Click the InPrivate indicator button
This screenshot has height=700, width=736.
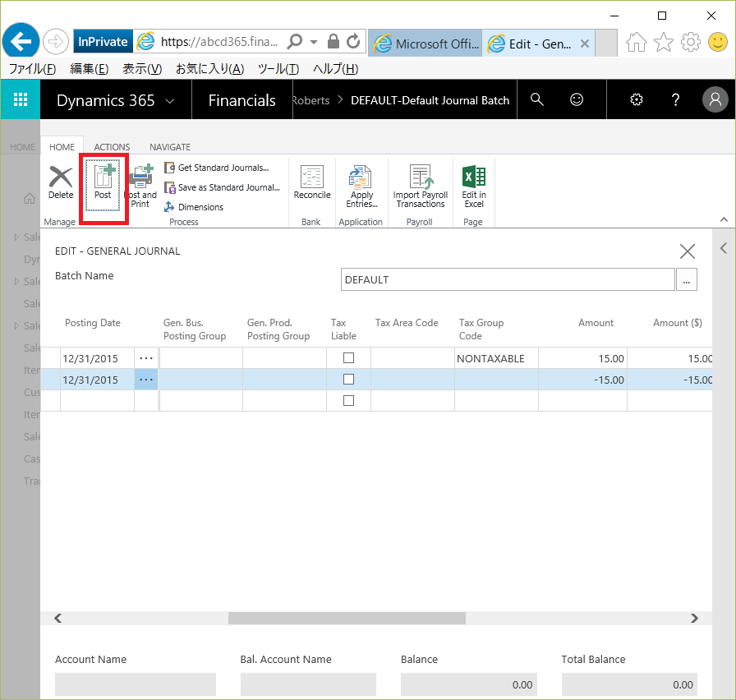[103, 42]
